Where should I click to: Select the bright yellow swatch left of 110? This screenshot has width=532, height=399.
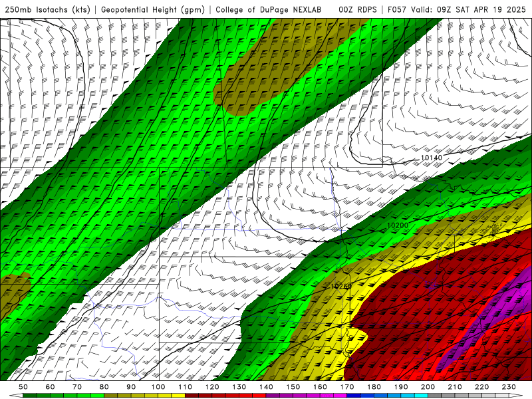(x=178, y=396)
